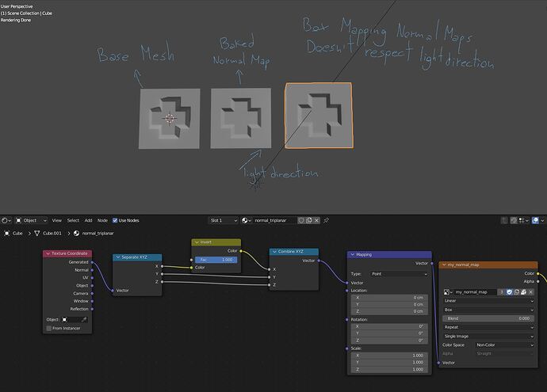
Task: Toggle the pin icon in the header
Action: (326, 221)
